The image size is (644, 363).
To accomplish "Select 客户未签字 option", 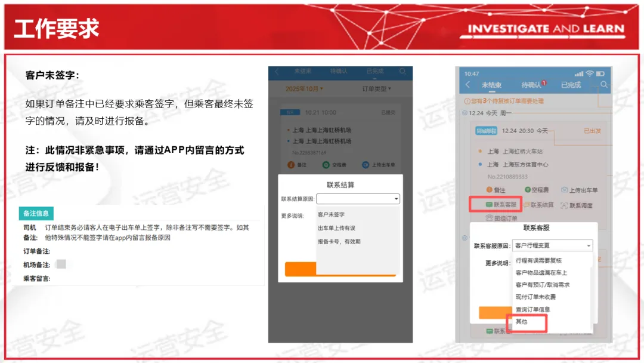I will click(x=331, y=214).
